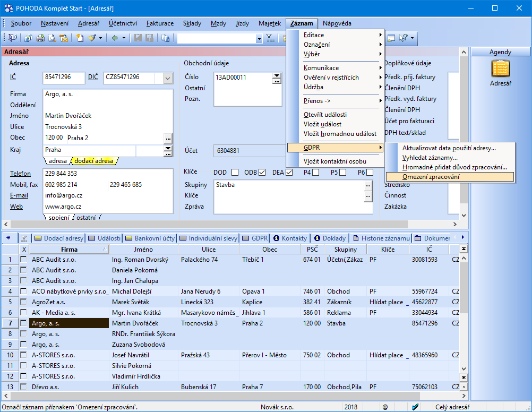Screen dimensions: 532x412
Task: Expand the toolbar search combo box arrow
Action: tap(259, 39)
